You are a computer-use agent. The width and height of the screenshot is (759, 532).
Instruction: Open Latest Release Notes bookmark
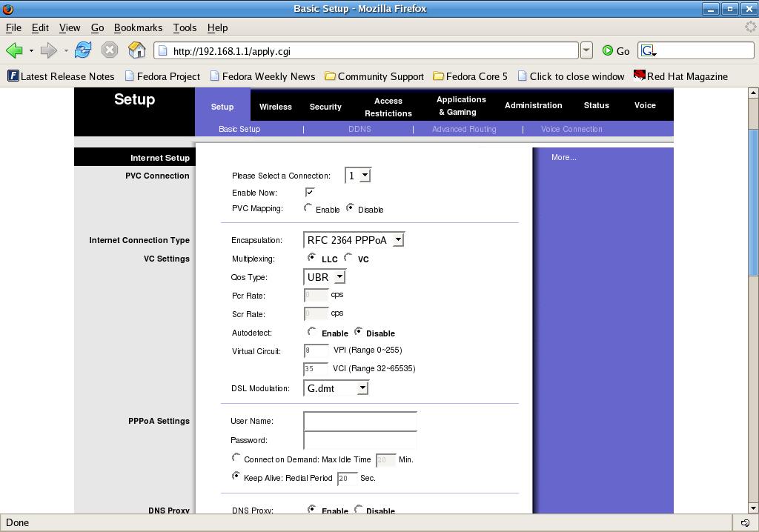[x=61, y=76]
